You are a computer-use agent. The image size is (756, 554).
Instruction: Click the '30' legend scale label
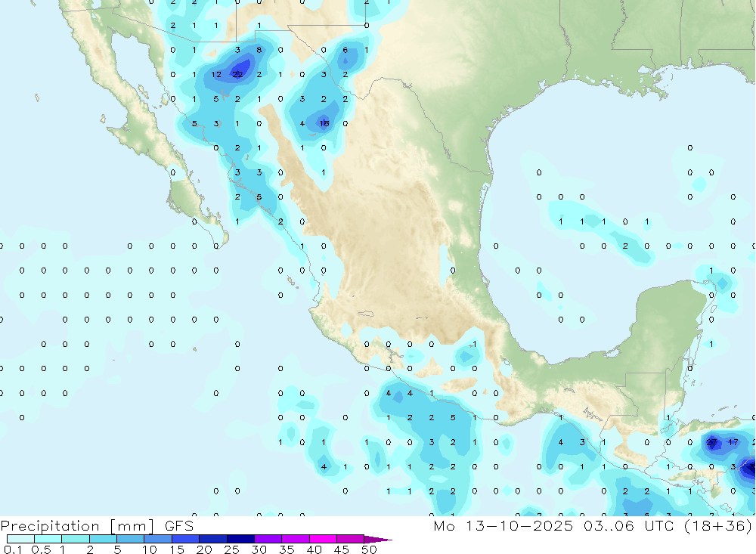pos(259,549)
